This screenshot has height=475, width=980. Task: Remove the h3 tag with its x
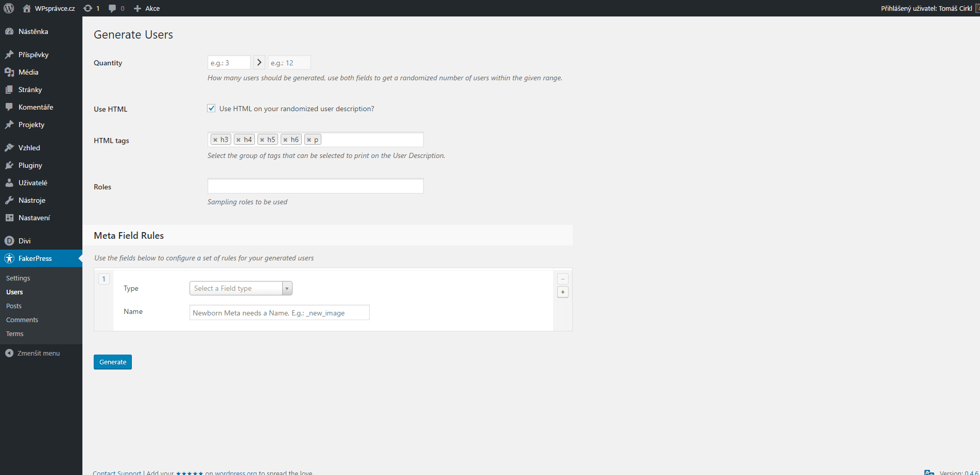pos(215,140)
